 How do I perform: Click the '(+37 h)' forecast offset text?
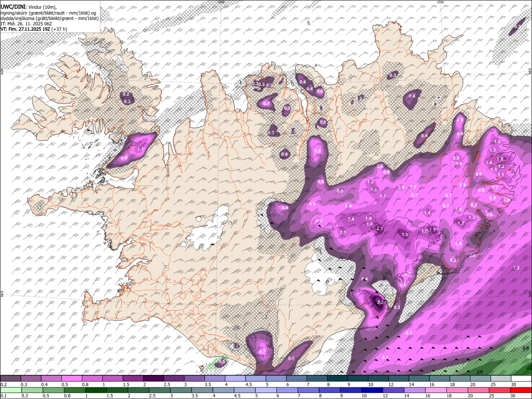pos(59,29)
